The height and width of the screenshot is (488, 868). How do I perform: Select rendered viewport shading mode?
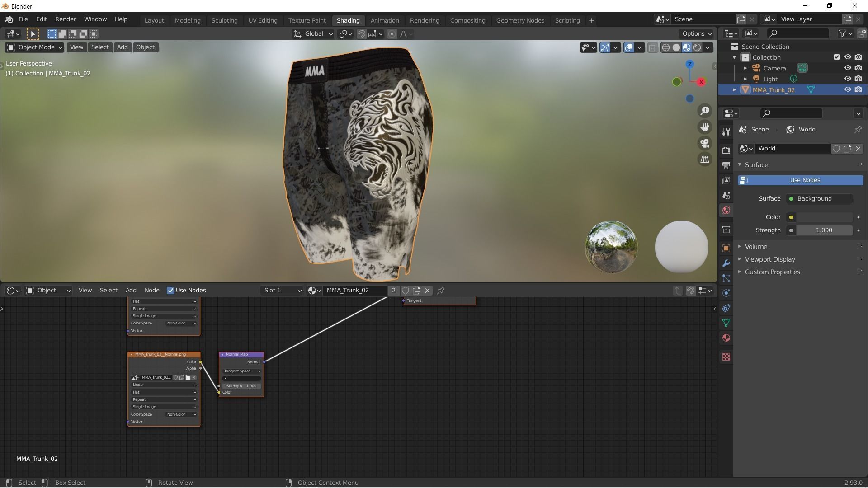pyautogui.click(x=697, y=47)
